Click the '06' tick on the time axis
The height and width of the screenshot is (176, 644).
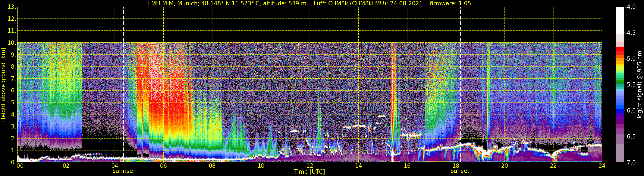click(x=163, y=166)
